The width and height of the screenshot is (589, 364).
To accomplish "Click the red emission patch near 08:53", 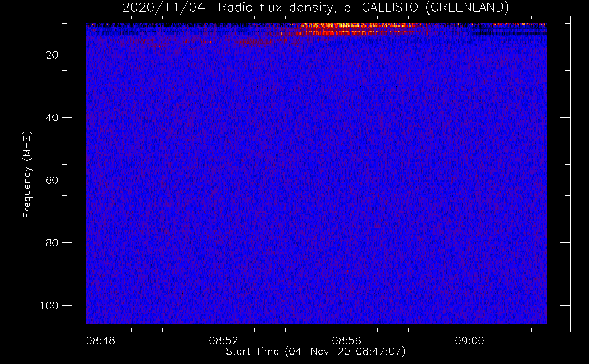I will pyautogui.click(x=255, y=42).
